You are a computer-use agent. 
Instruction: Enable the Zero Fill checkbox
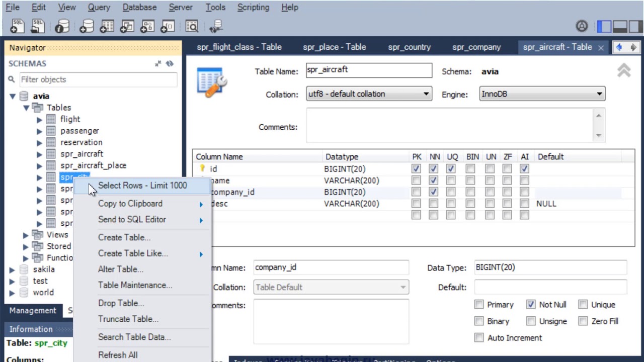(x=583, y=321)
